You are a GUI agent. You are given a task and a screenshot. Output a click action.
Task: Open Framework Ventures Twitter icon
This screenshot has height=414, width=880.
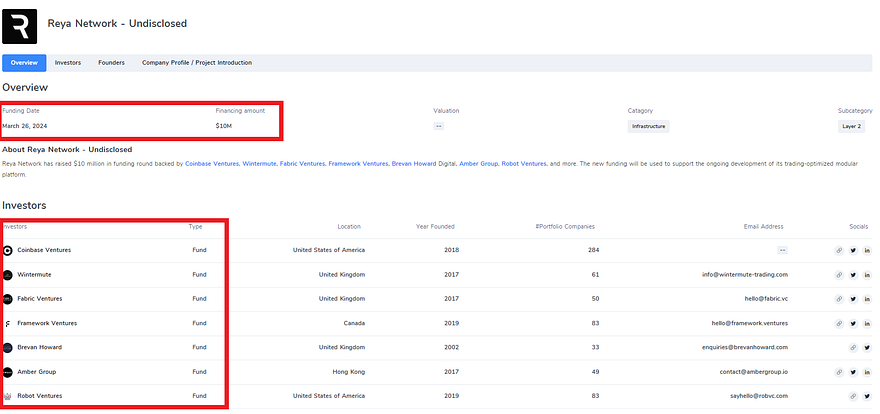(x=853, y=324)
